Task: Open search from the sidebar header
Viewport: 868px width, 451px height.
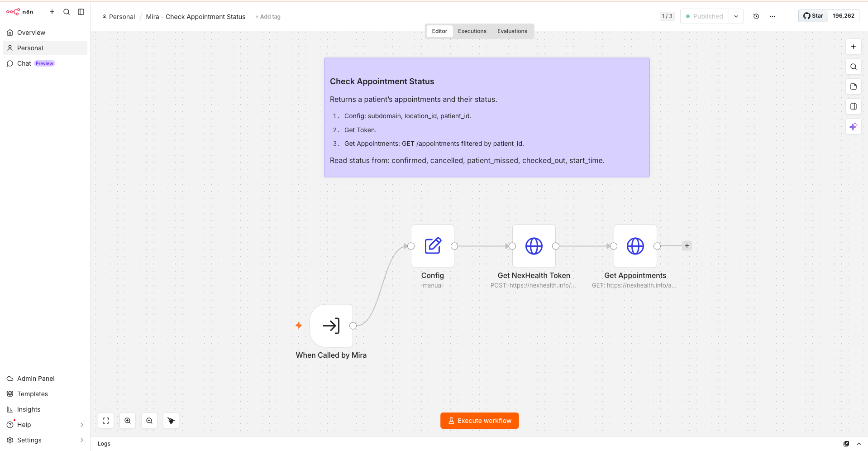Action: [67, 12]
